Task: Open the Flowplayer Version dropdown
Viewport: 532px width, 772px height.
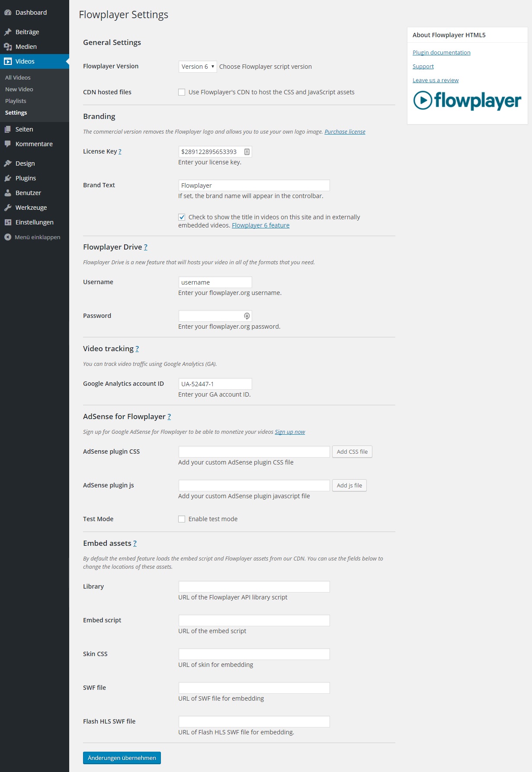Action: tap(198, 67)
